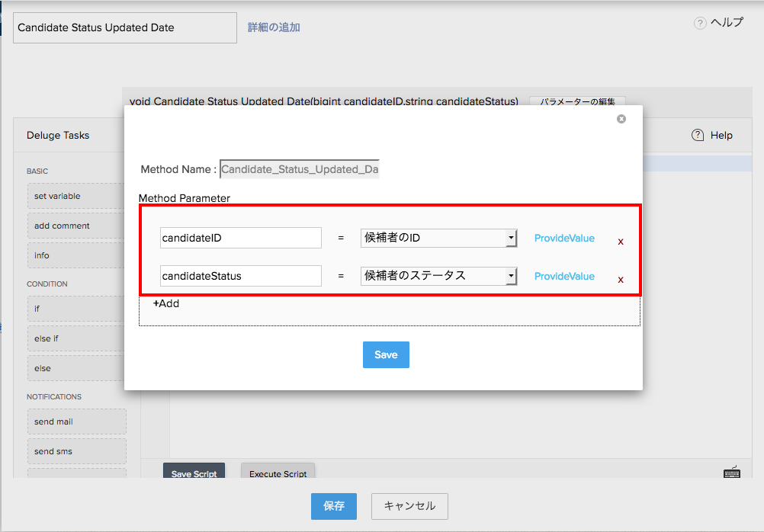Click ProvideValue for candidateStatus
The image size is (764, 532).
tap(564, 276)
